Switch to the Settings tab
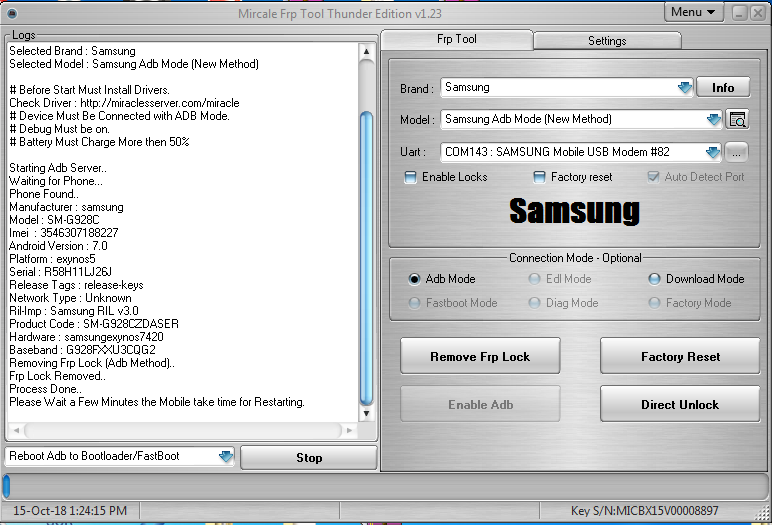 [x=607, y=41]
